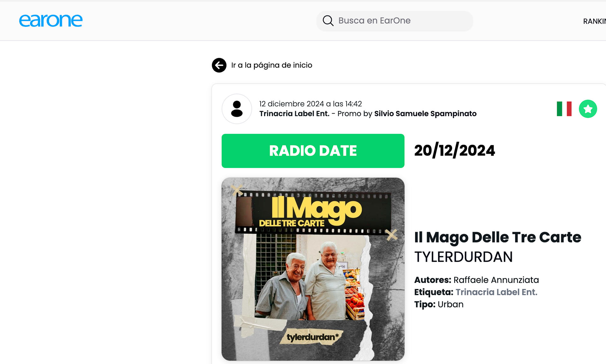Click the green RADIO DATE button

pos(313,151)
